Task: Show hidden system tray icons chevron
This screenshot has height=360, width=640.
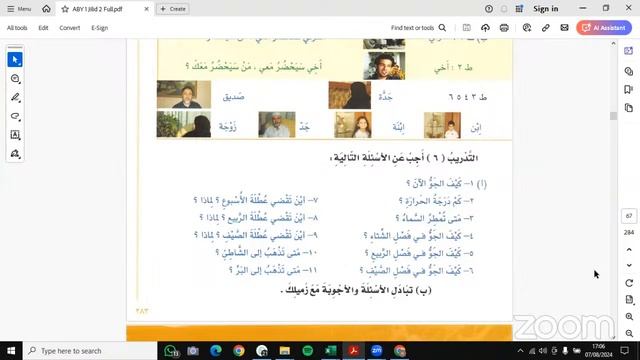Action: (x=520, y=351)
